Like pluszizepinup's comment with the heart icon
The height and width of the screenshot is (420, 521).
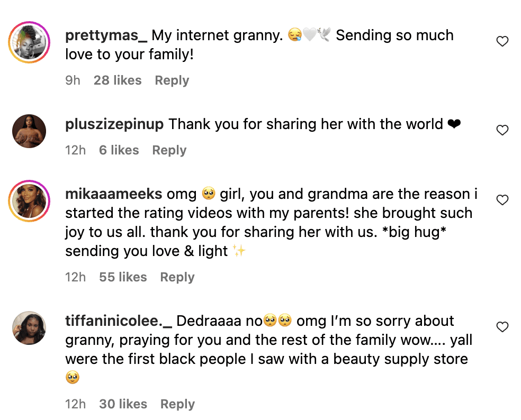pos(502,130)
